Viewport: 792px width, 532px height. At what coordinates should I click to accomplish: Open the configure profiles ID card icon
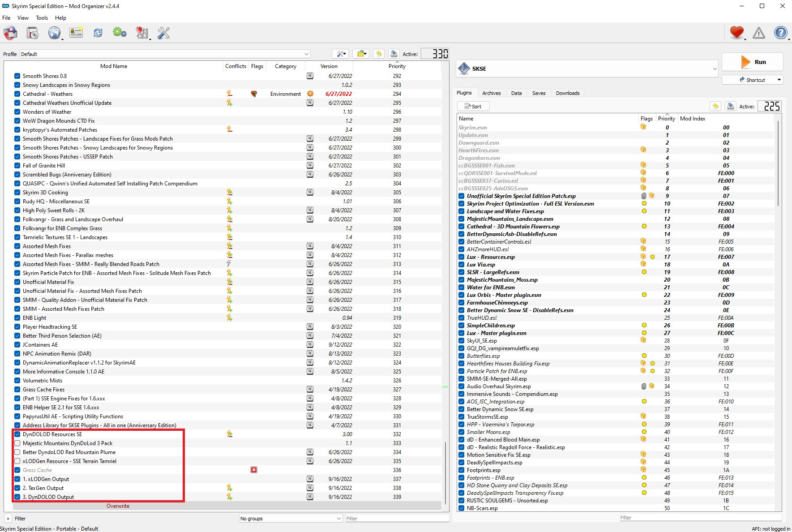click(76, 33)
